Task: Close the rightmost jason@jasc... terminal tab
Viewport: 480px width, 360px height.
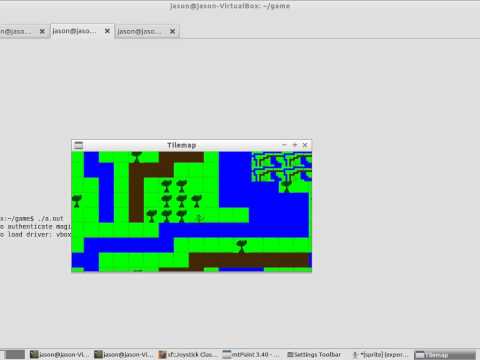Action: [x=172, y=31]
